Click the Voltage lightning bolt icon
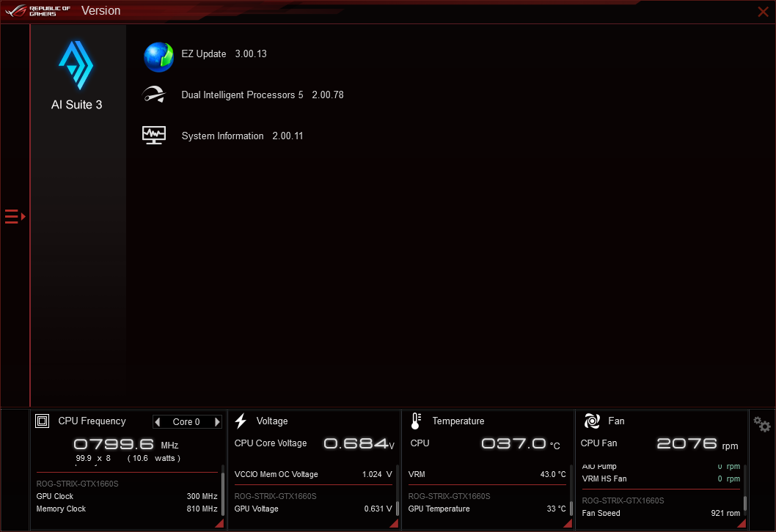The image size is (776, 532). click(241, 421)
